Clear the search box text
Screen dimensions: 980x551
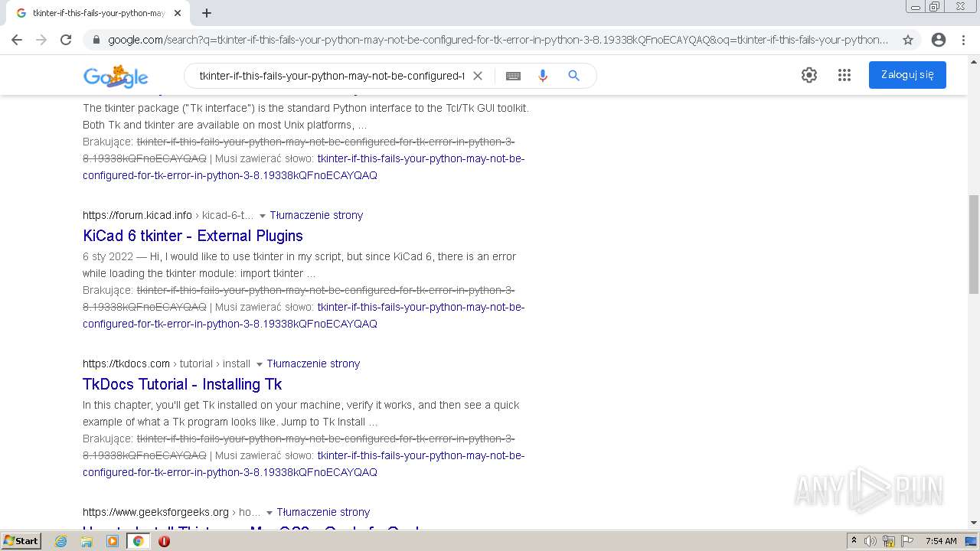[478, 76]
